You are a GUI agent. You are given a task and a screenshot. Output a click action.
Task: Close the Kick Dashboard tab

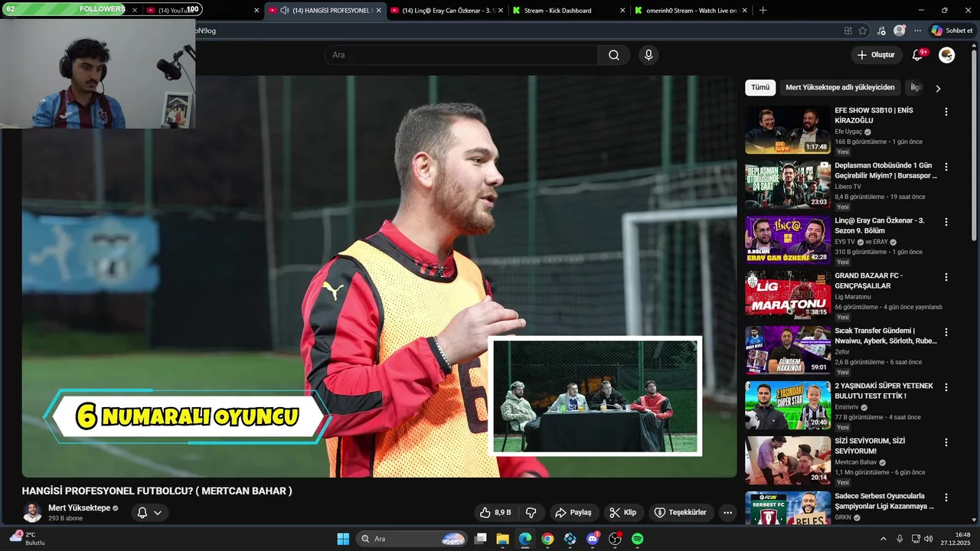click(622, 11)
